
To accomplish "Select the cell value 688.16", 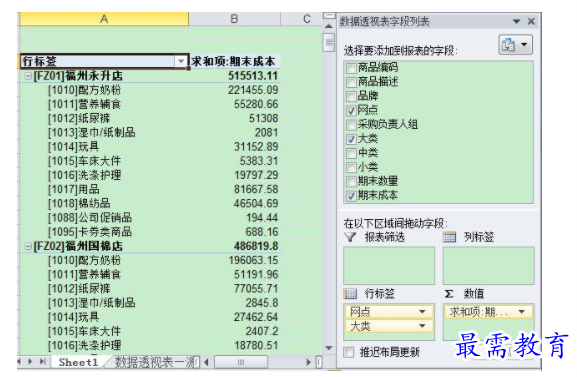I will pyautogui.click(x=262, y=232).
